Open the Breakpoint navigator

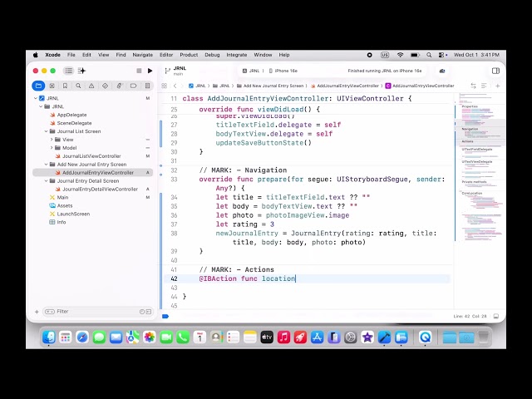coord(133,86)
